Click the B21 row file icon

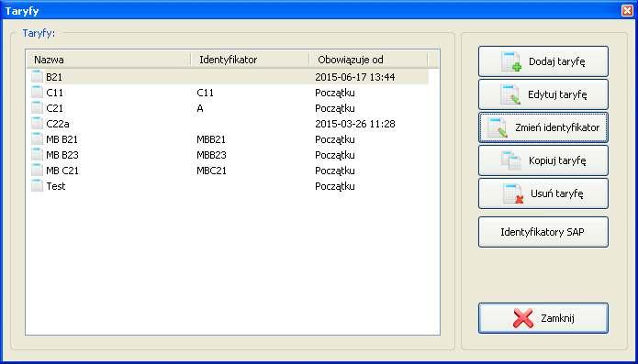click(x=37, y=77)
